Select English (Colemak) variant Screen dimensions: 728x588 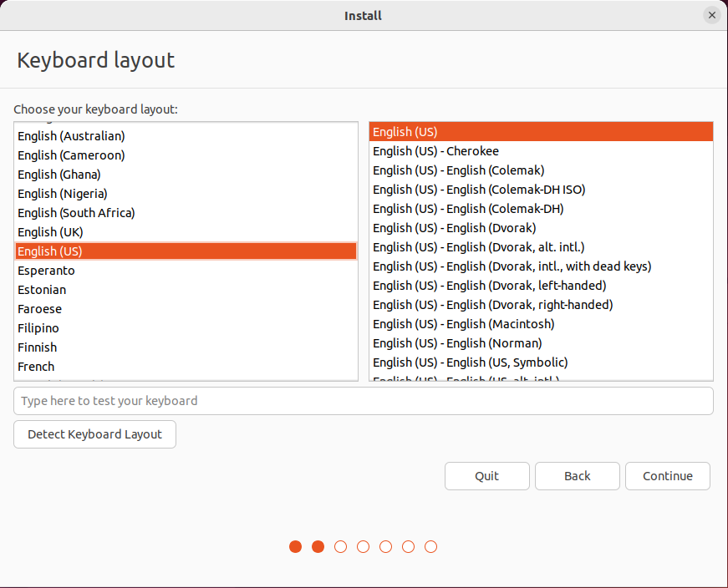tap(541, 170)
